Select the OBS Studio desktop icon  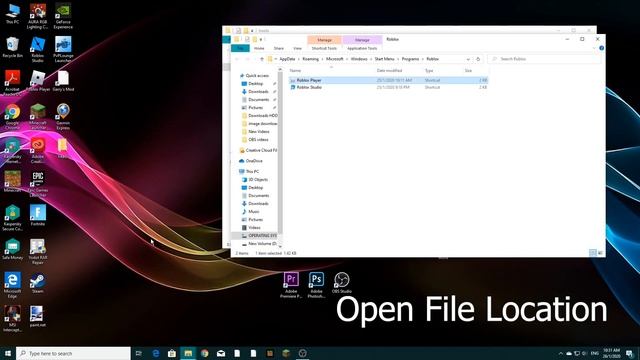coord(342,283)
